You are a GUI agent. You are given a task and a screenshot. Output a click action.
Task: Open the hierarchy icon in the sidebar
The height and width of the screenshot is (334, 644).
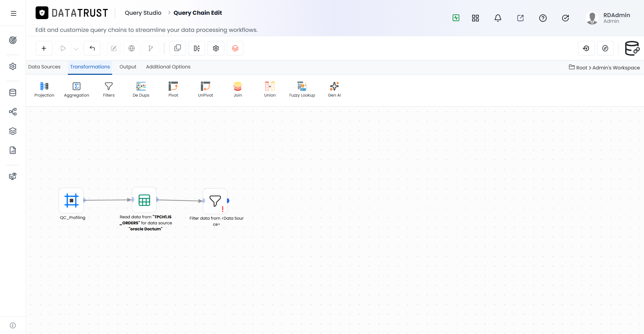[x=13, y=112]
